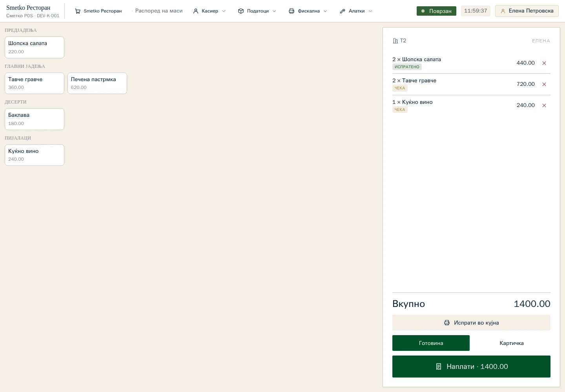Click the printer icon in Испрати во кујна
This screenshot has width=565, height=392.
(x=447, y=323)
